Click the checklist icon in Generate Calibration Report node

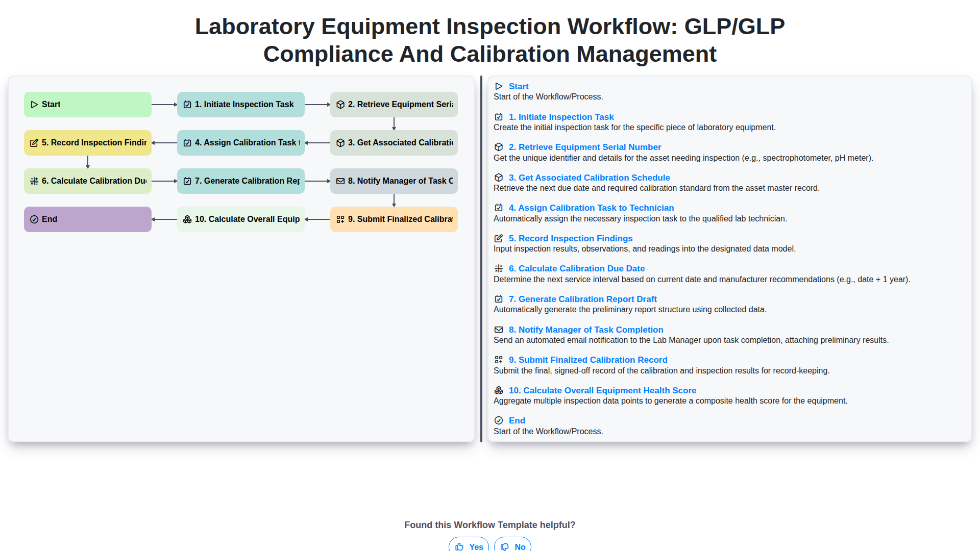coord(187,181)
